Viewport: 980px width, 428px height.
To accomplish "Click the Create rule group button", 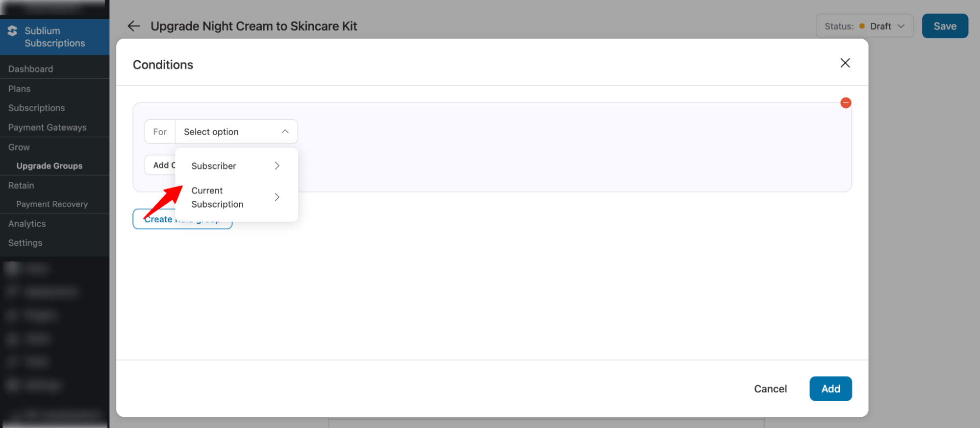I will coord(158,220).
